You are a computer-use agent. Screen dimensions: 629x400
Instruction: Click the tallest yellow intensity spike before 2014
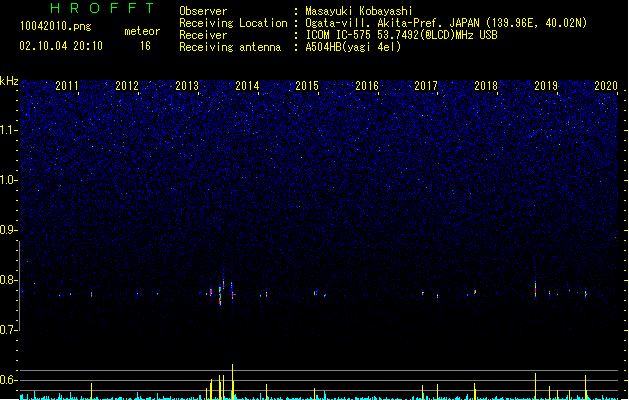tap(233, 382)
